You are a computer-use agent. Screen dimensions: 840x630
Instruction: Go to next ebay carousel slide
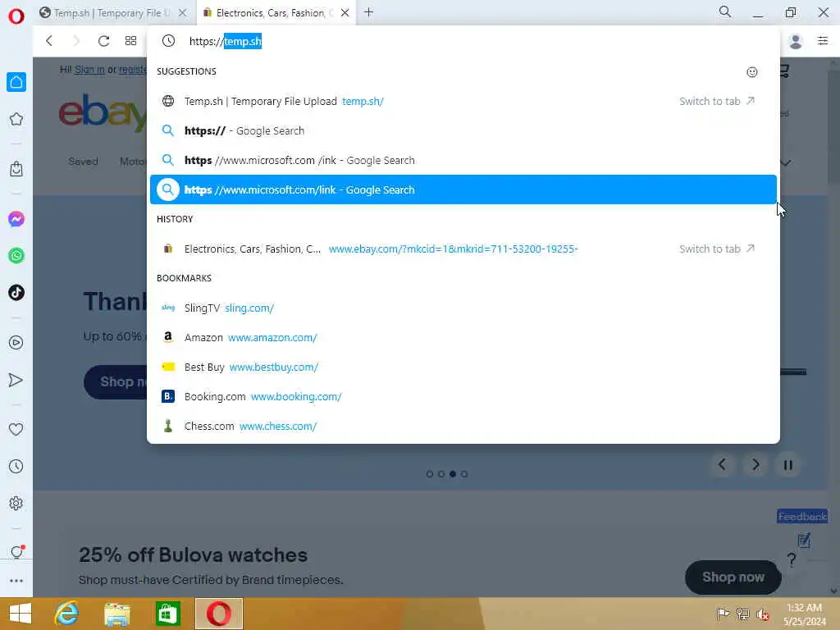pyautogui.click(x=756, y=464)
